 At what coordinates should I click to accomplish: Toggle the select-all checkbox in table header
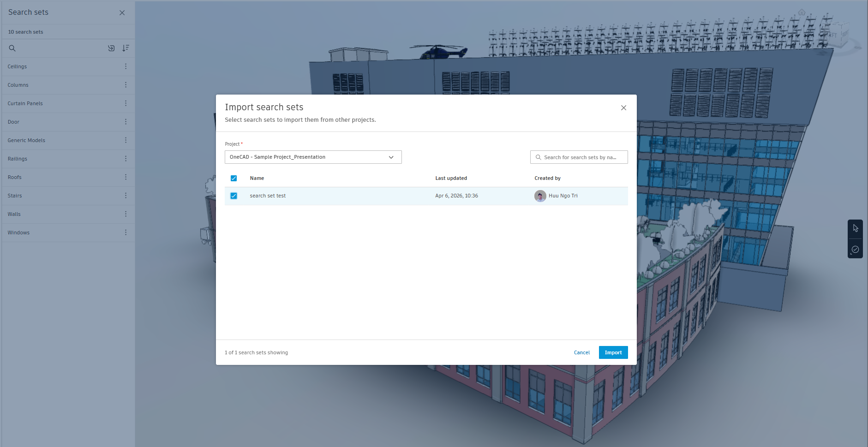[233, 179]
